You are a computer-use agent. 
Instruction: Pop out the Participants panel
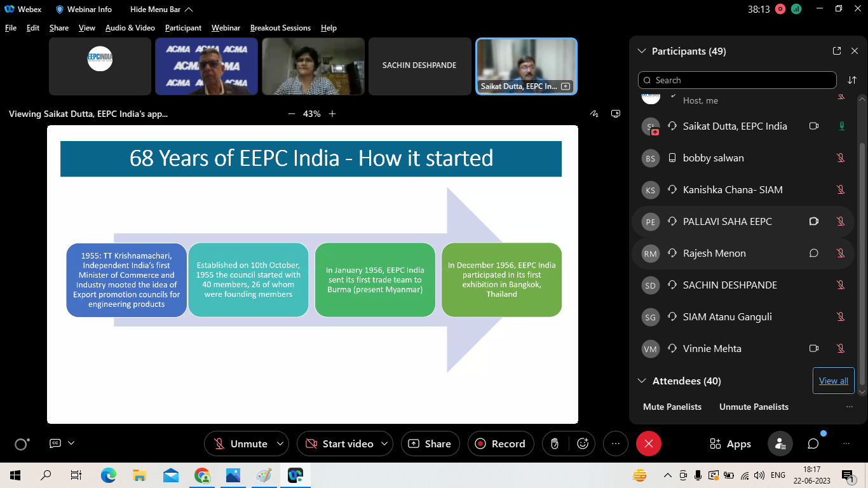click(x=837, y=51)
